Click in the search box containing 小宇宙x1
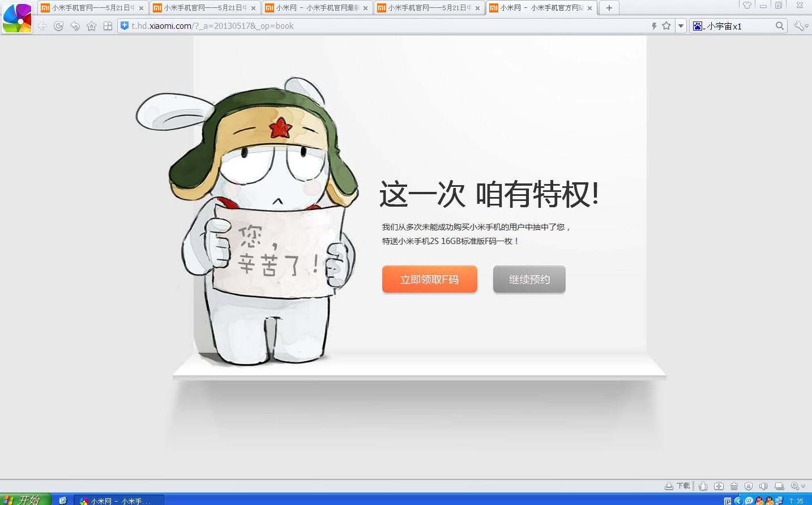 coord(740,26)
